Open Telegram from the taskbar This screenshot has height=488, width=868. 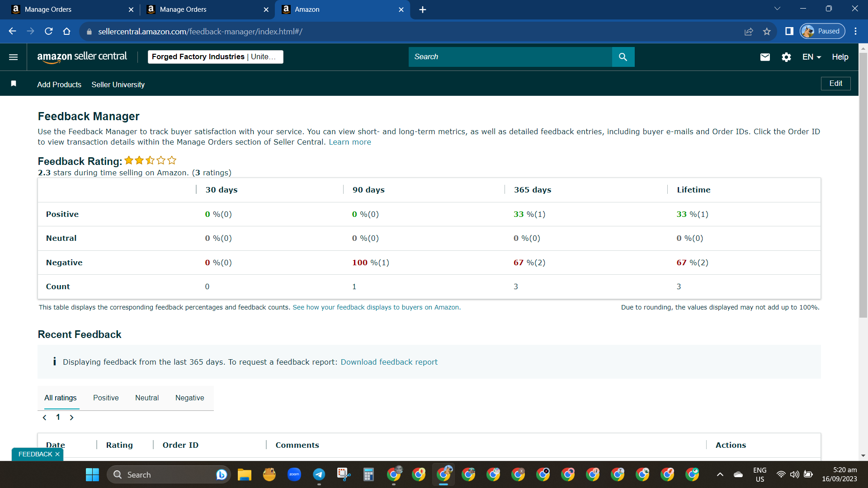coord(319,474)
